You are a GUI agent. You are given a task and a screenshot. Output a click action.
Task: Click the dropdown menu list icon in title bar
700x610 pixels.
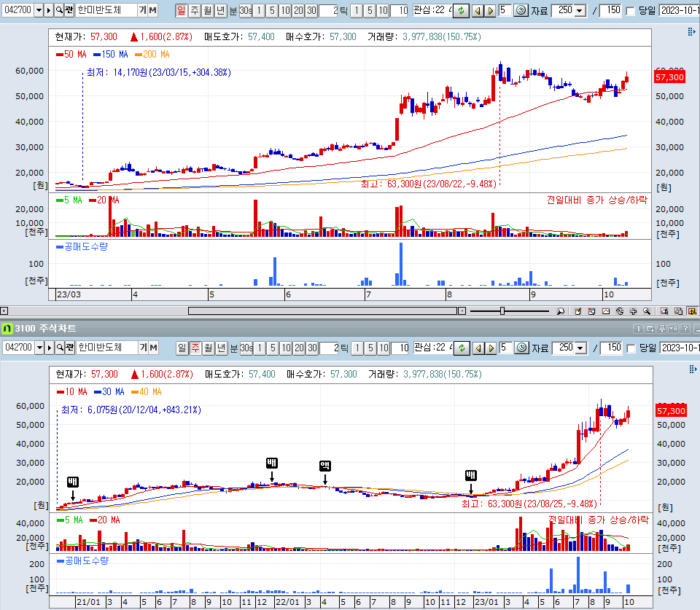coord(674,329)
